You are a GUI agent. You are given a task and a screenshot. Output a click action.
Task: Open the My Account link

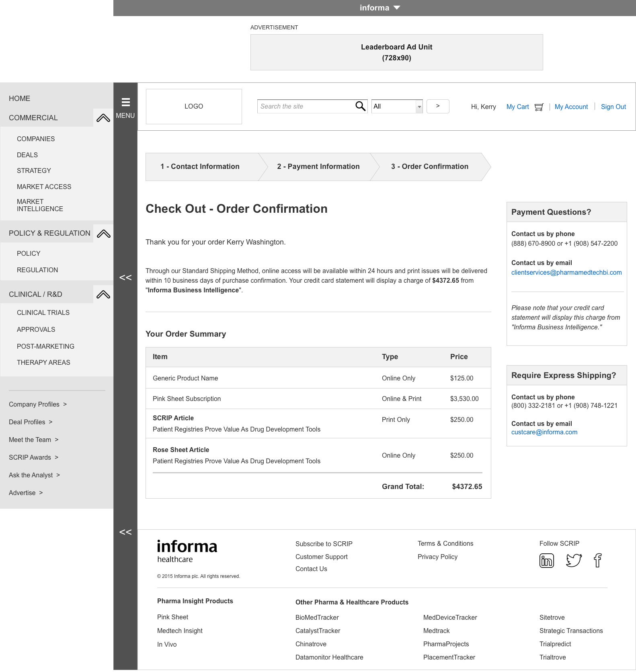point(571,107)
